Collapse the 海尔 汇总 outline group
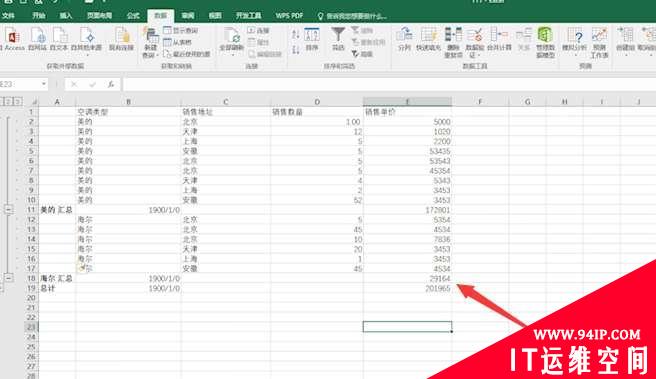The width and height of the screenshot is (656, 379). [x=8, y=278]
